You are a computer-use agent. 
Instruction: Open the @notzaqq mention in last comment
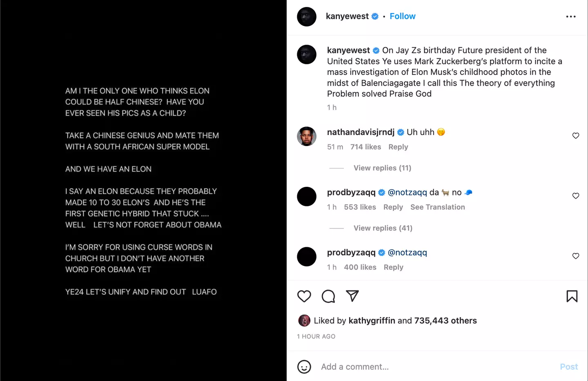(407, 253)
